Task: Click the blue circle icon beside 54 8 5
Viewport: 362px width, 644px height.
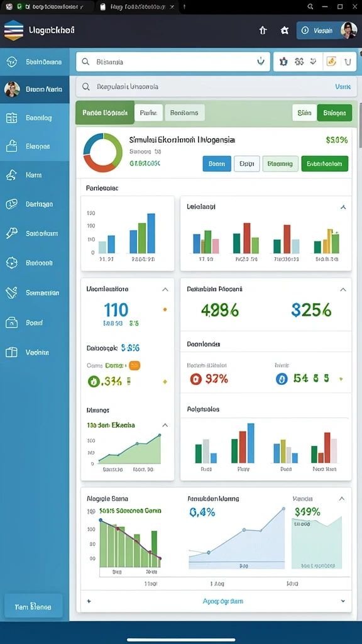Action: [282, 379]
